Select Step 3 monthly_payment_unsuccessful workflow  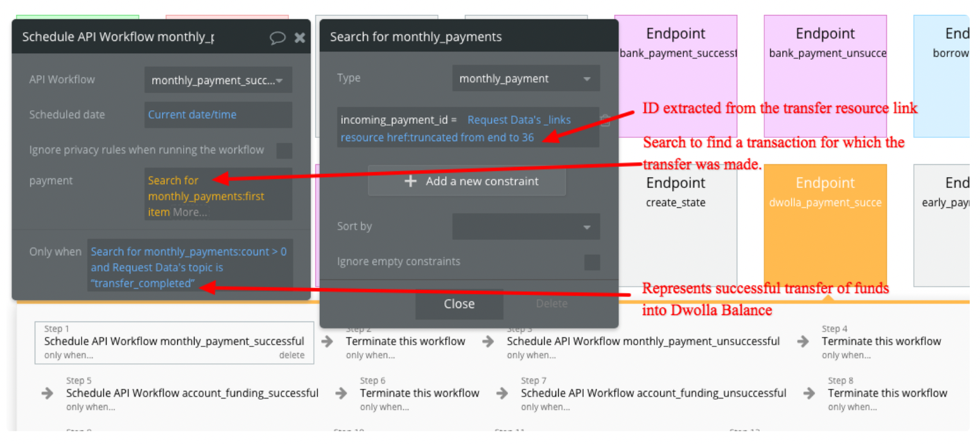click(x=643, y=342)
